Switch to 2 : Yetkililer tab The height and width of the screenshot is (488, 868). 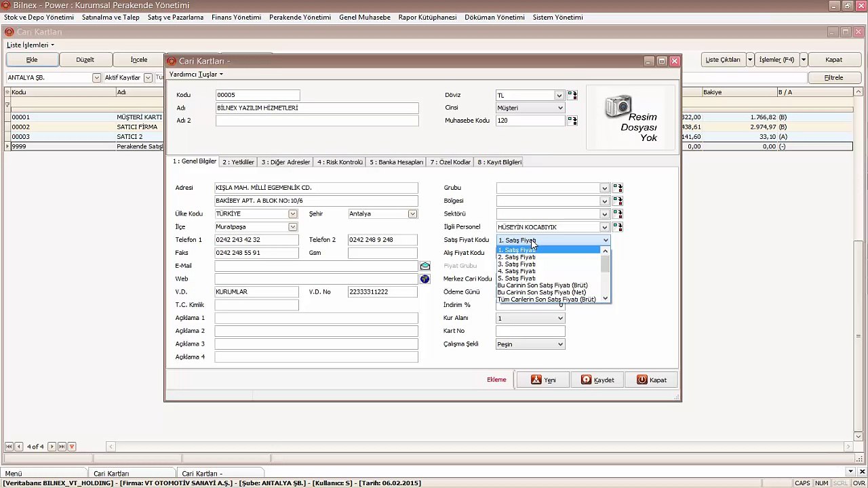click(238, 162)
